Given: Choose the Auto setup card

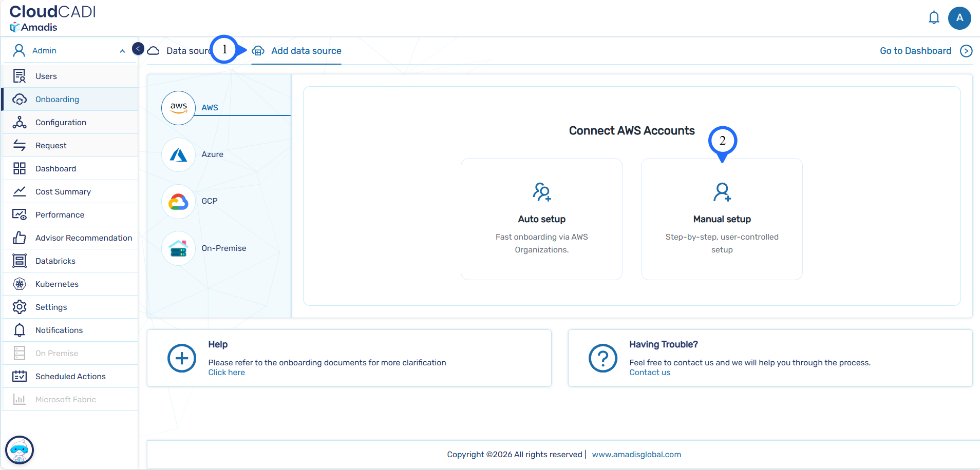Looking at the screenshot, I should point(541,219).
